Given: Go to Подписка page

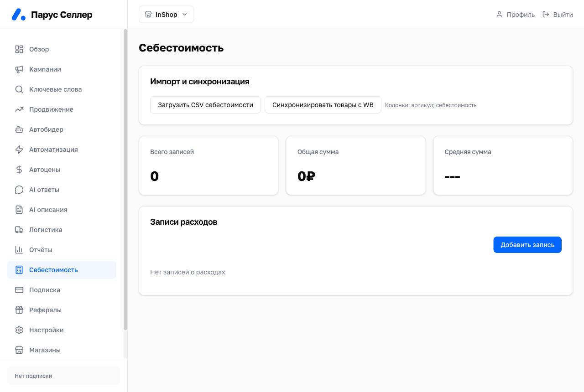Looking at the screenshot, I should (x=62, y=290).
